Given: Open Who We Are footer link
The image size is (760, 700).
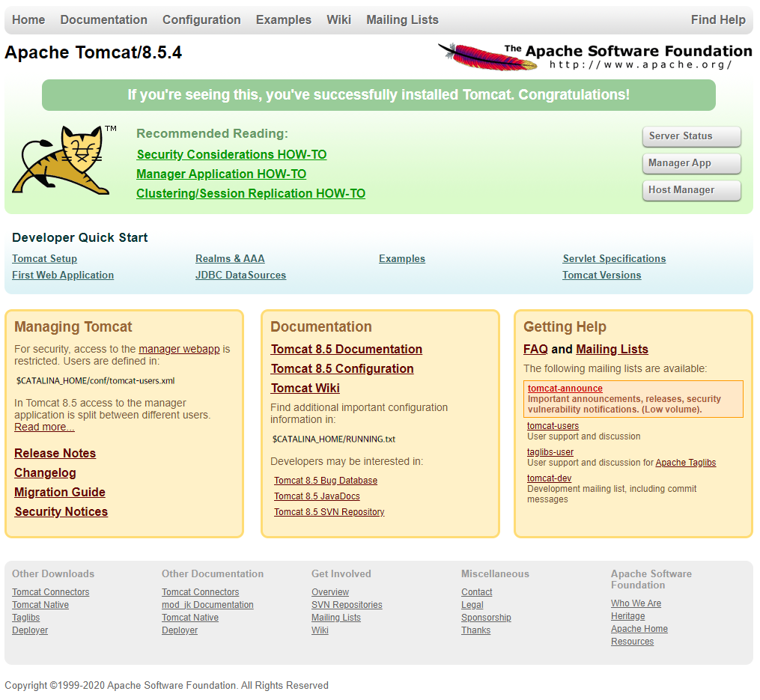Looking at the screenshot, I should tap(636, 603).
